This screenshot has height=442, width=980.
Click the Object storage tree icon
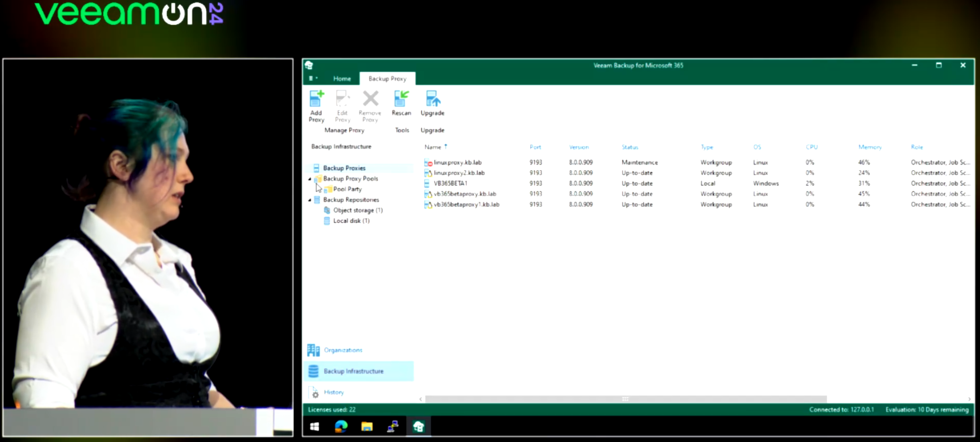coord(327,210)
